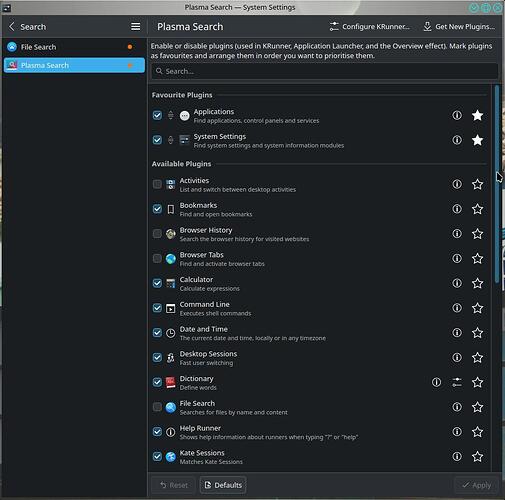505x500 pixels.
Task: Show info about System Settings plugin
Action: (457, 140)
